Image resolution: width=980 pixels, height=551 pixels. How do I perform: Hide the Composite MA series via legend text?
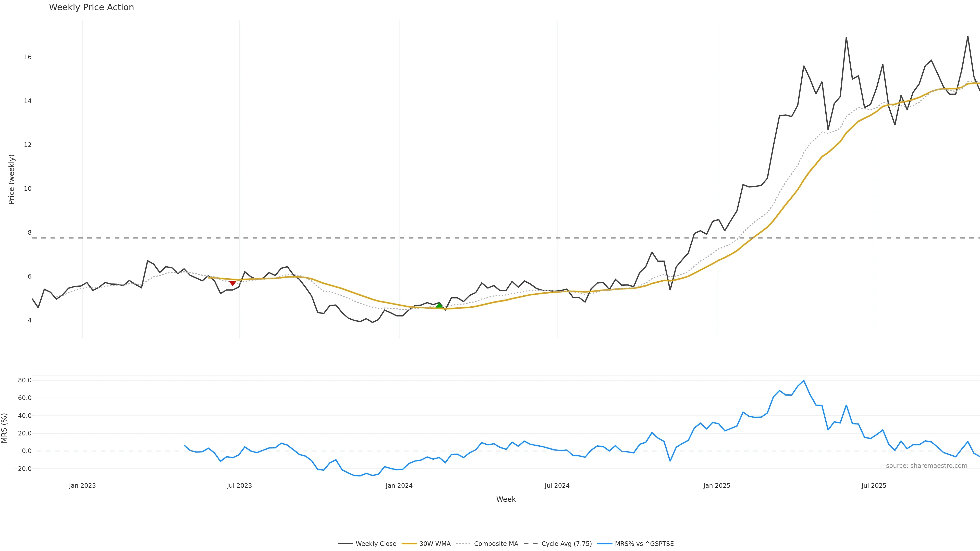(496, 544)
